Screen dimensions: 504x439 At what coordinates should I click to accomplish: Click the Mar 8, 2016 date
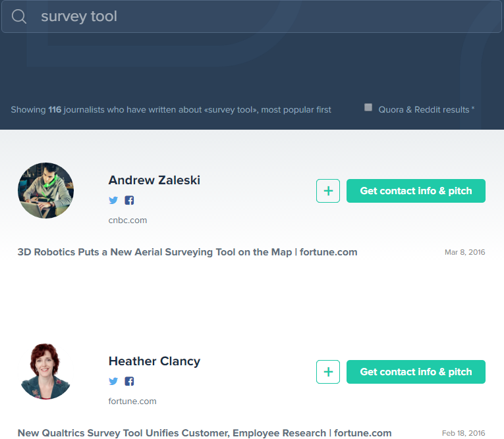[464, 252]
